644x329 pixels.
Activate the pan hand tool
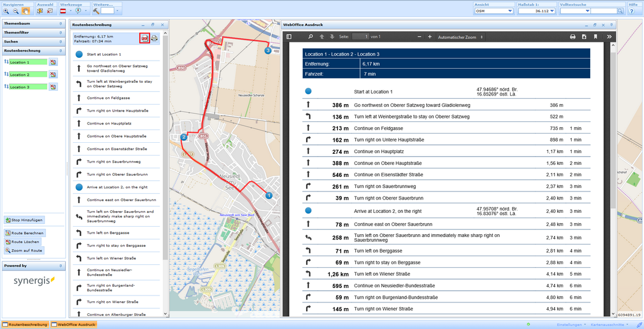(x=26, y=11)
